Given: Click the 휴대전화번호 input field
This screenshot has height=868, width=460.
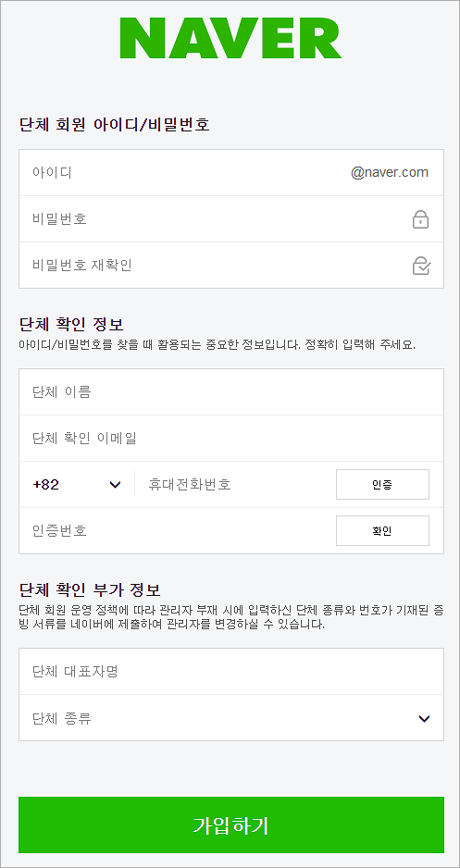Looking at the screenshot, I should tap(235, 484).
